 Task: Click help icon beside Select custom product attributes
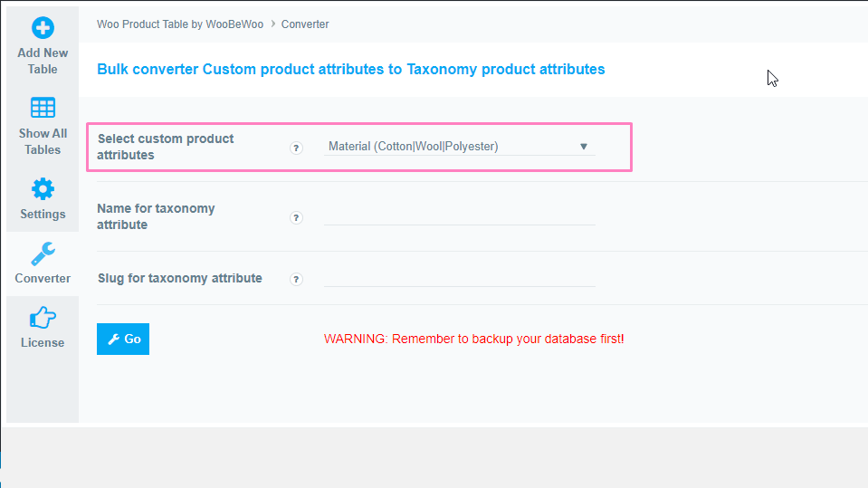tap(296, 148)
